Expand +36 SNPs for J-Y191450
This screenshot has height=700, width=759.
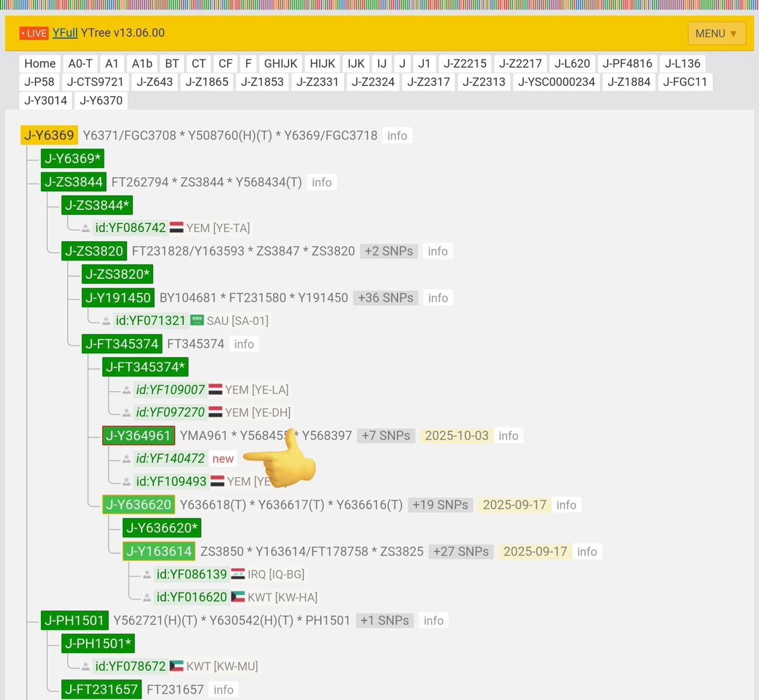386,298
